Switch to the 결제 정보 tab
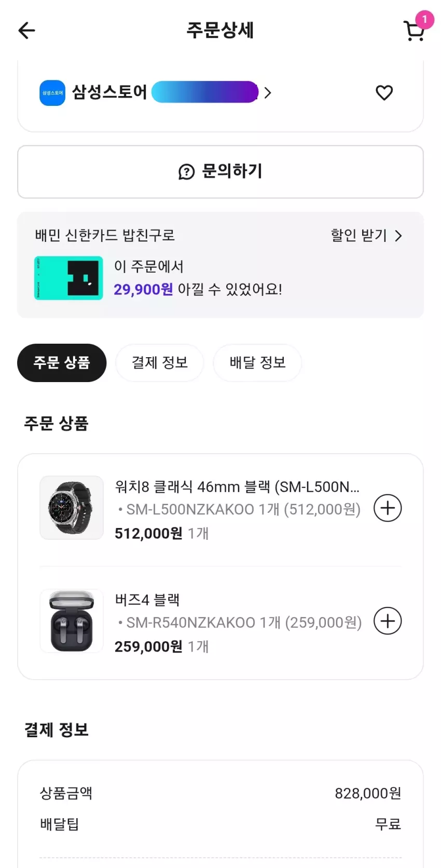Image resolution: width=441 pixels, height=868 pixels. tap(160, 362)
